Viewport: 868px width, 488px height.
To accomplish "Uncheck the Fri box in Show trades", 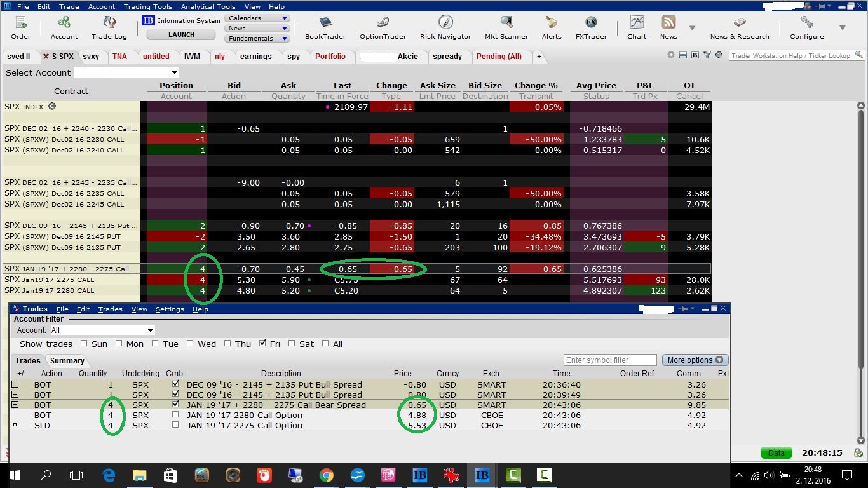I will (262, 344).
